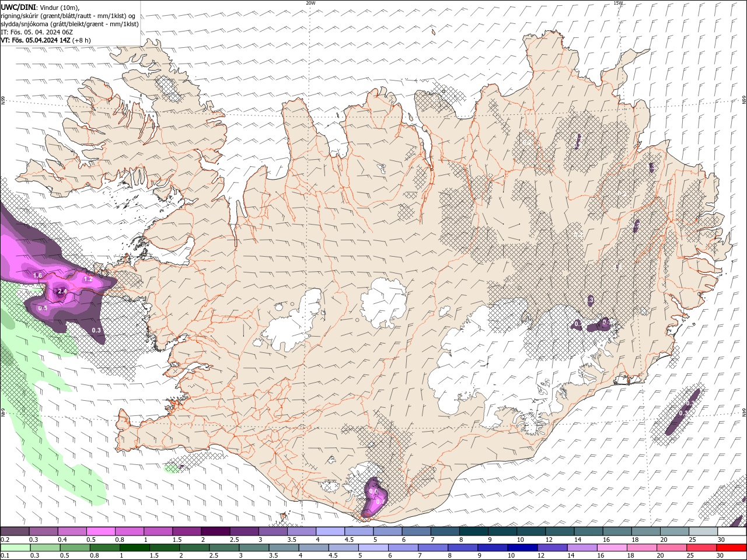Click the pink 18 swatch in lower legend
Viewport: 747px width, 560px height.
[x=641, y=548]
